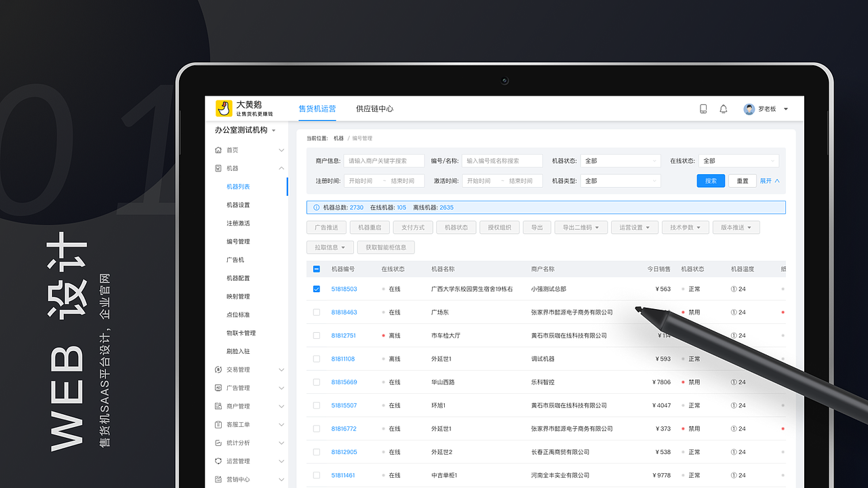868x488 pixels.
Task: Toggle the 展开 filter expander
Action: point(770,181)
